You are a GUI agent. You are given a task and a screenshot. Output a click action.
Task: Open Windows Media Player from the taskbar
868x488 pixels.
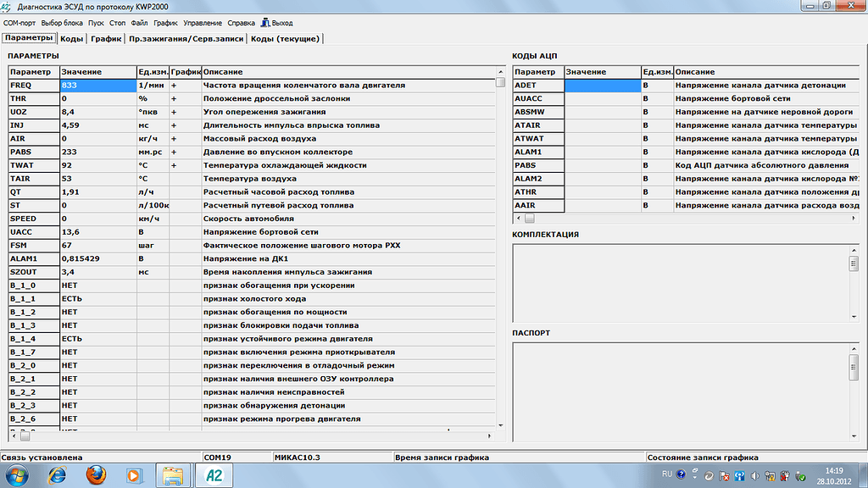(135, 475)
